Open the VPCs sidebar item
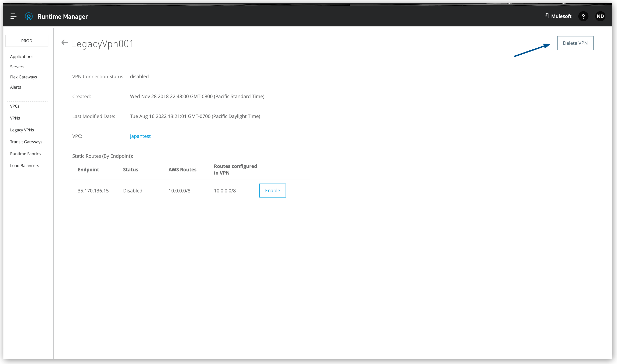617x364 pixels. tap(15, 106)
